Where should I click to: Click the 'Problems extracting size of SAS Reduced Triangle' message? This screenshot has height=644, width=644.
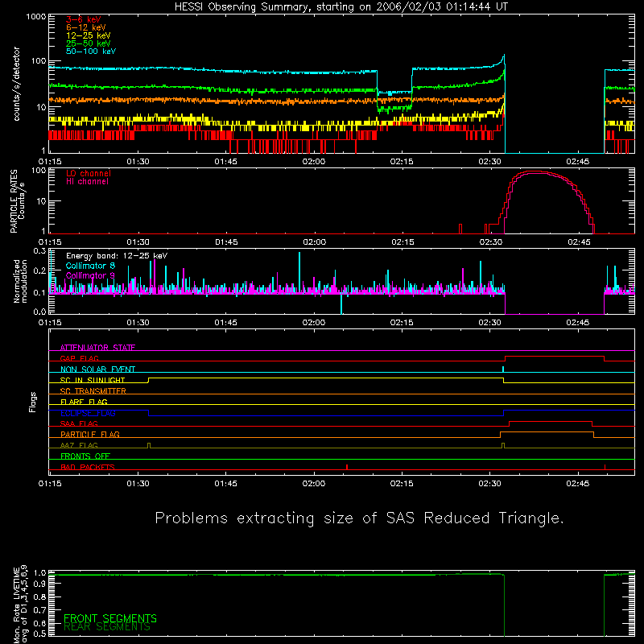click(x=359, y=518)
